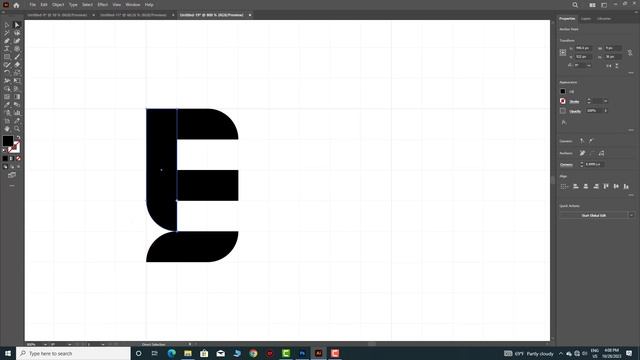Select the Shape Builder tool
Image resolution: width=640 pixels, height=360 pixels.
7,89
